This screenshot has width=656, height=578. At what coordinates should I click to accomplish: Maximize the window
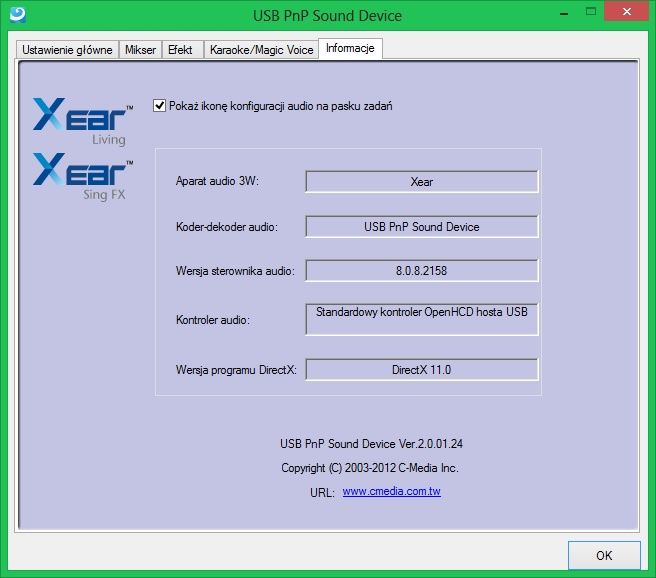point(591,12)
